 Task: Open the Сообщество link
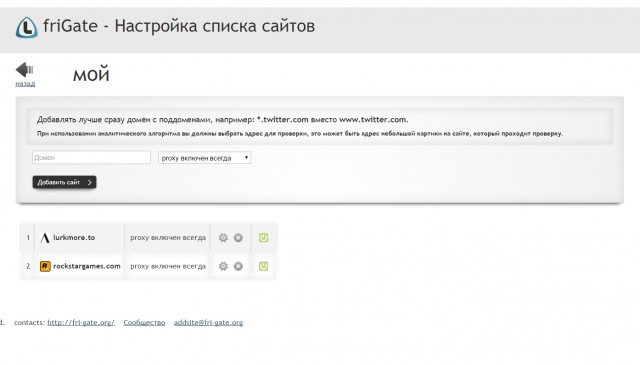pos(144,323)
